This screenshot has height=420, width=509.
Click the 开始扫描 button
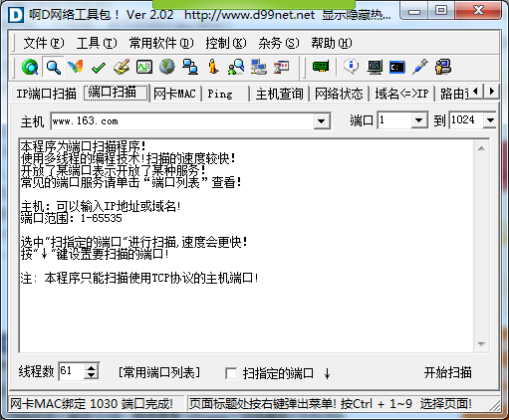tap(447, 372)
